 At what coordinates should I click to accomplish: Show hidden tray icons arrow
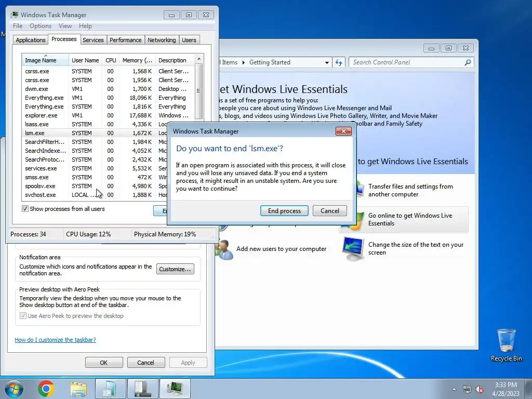(454, 389)
